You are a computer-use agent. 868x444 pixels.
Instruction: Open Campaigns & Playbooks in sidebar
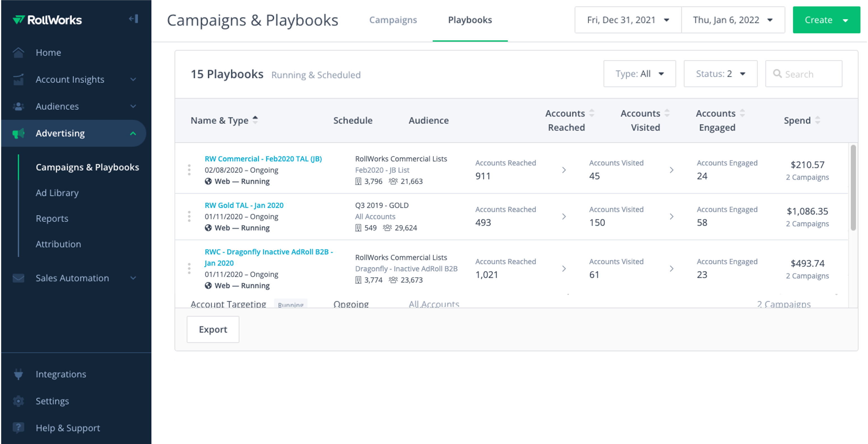(x=87, y=168)
